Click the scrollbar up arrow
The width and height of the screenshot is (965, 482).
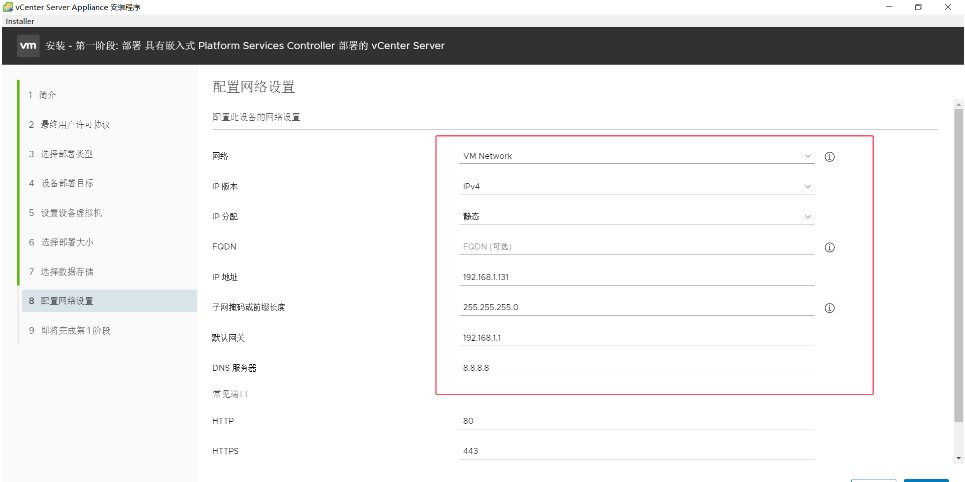(x=958, y=103)
